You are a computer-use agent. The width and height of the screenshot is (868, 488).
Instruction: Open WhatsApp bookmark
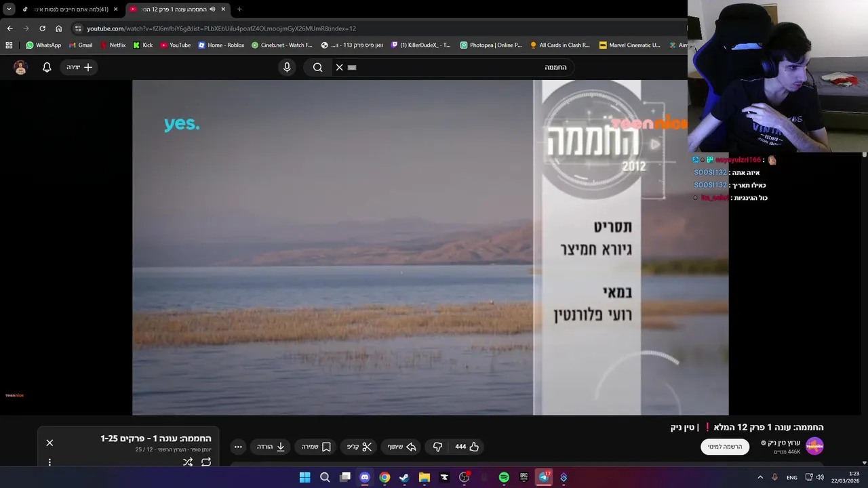coord(43,45)
